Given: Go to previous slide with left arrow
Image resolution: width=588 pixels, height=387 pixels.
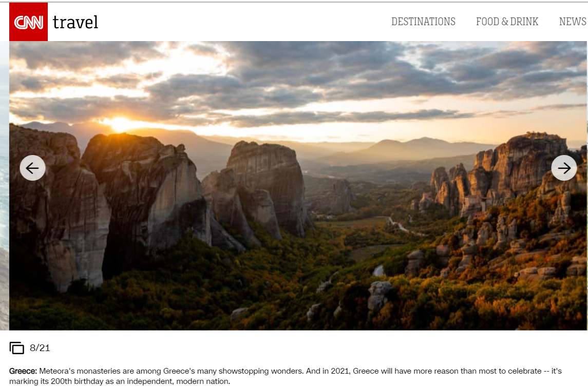Looking at the screenshot, I should (x=33, y=168).
